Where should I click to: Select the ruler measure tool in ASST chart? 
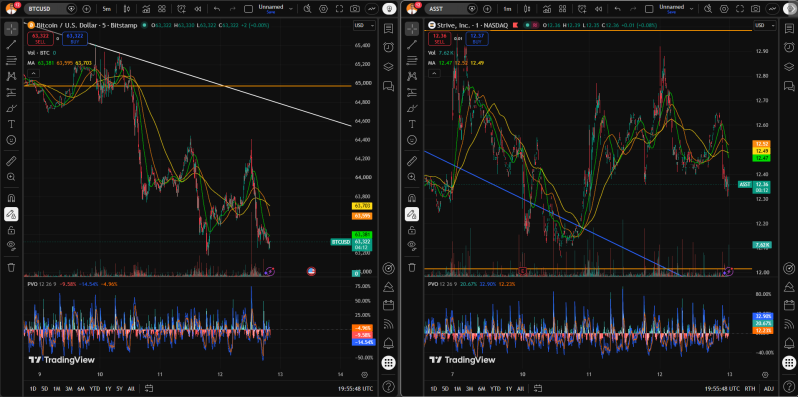tap(412, 161)
